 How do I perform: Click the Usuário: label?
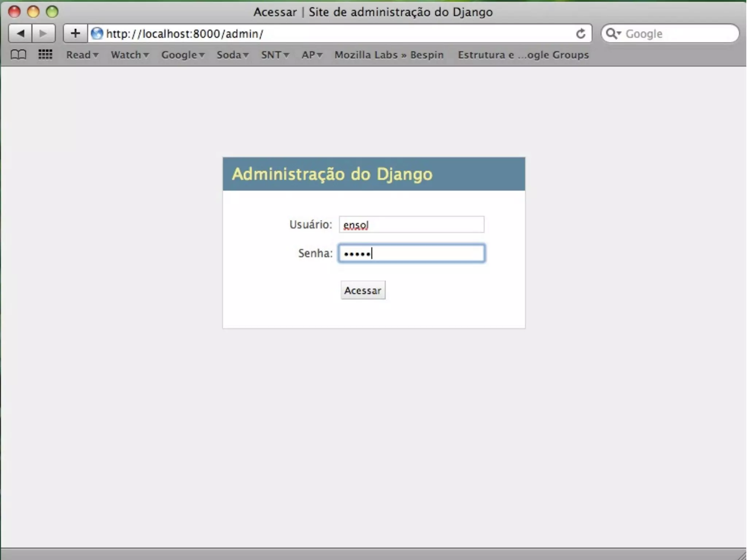point(311,224)
